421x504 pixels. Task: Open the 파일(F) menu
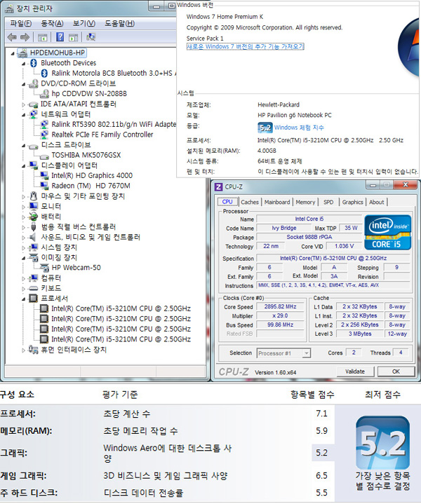20,23
